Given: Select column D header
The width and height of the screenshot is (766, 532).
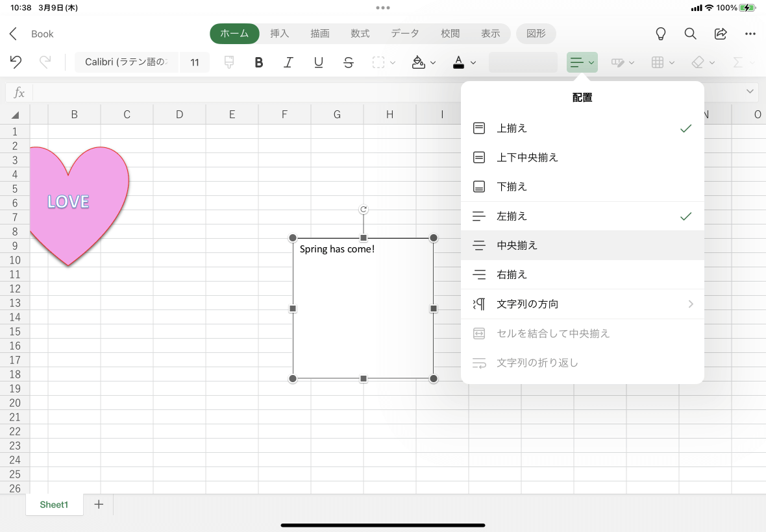Looking at the screenshot, I should tap(180, 115).
